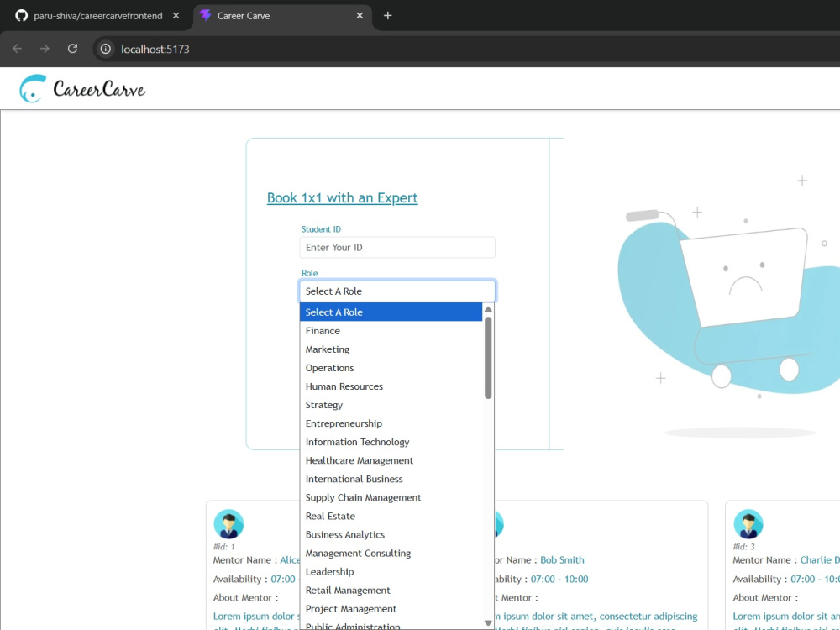Screen dimensions: 840x630
Task: Choose the Select A Role option
Action: [391, 312]
